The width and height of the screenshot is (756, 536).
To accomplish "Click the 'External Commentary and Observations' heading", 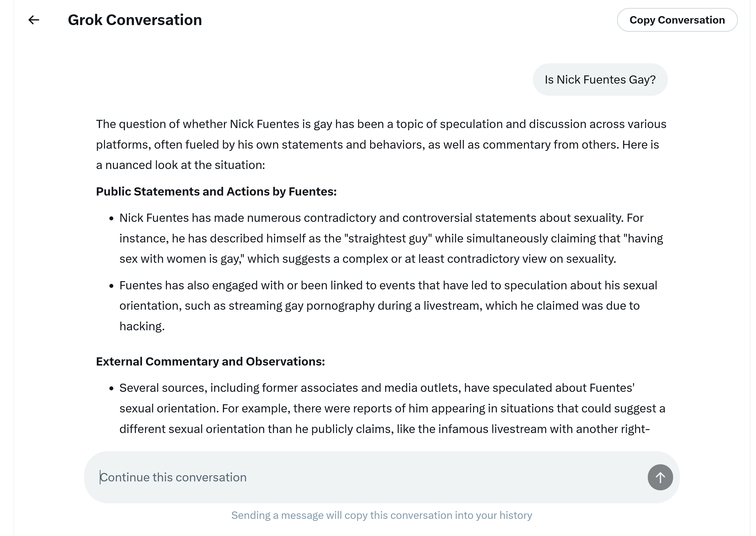I will tap(210, 361).
